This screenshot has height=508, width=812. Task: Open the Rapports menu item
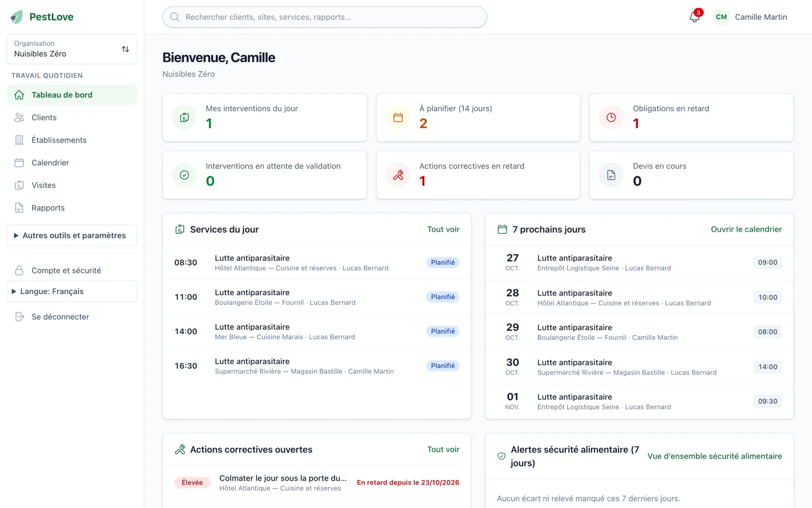pos(72,208)
